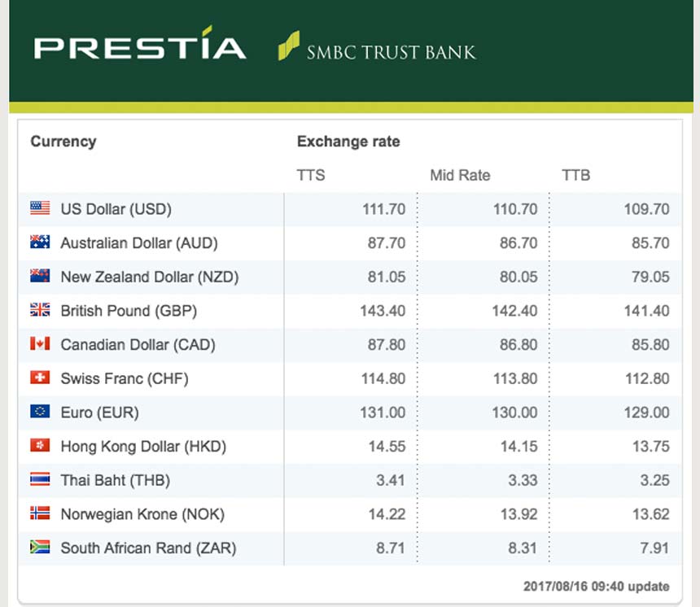Click the South African flag icon
700x607 pixels.
[x=40, y=548]
